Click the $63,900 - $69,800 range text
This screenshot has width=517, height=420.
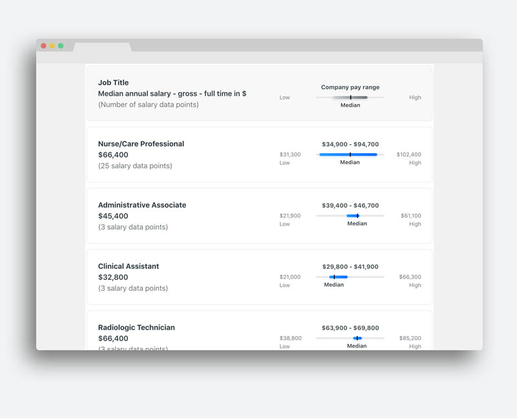click(350, 328)
